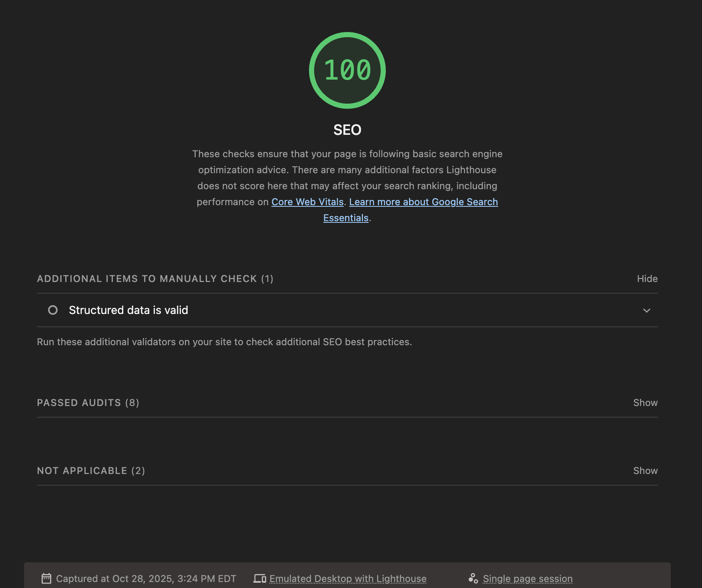
Task: Show the Passed Audits list
Action: pyautogui.click(x=645, y=403)
